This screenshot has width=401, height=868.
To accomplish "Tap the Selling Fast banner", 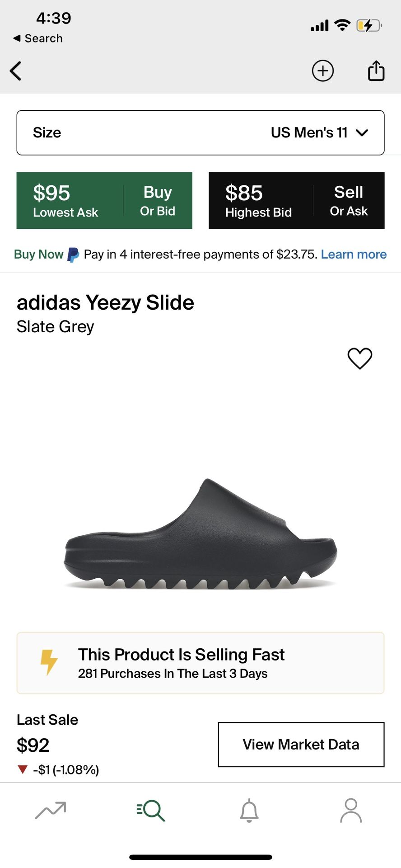I will click(200, 663).
